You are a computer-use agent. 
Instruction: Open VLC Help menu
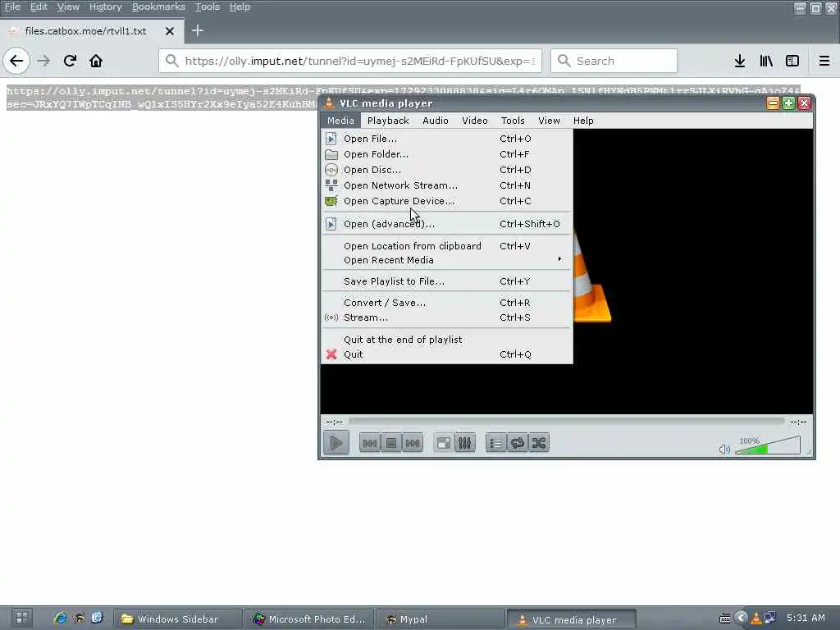coord(583,121)
